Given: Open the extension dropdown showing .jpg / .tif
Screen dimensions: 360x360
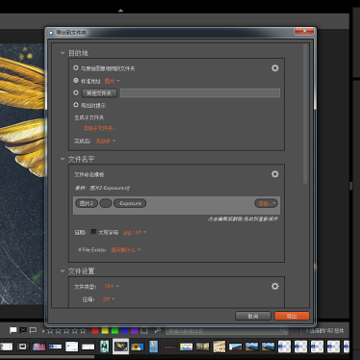Looking at the screenshot, I should pos(135,232).
